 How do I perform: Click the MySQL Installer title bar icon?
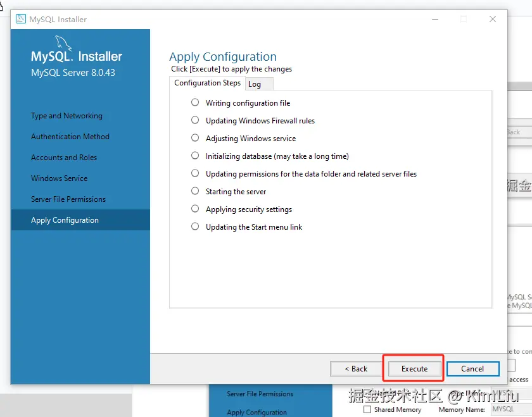(21, 19)
